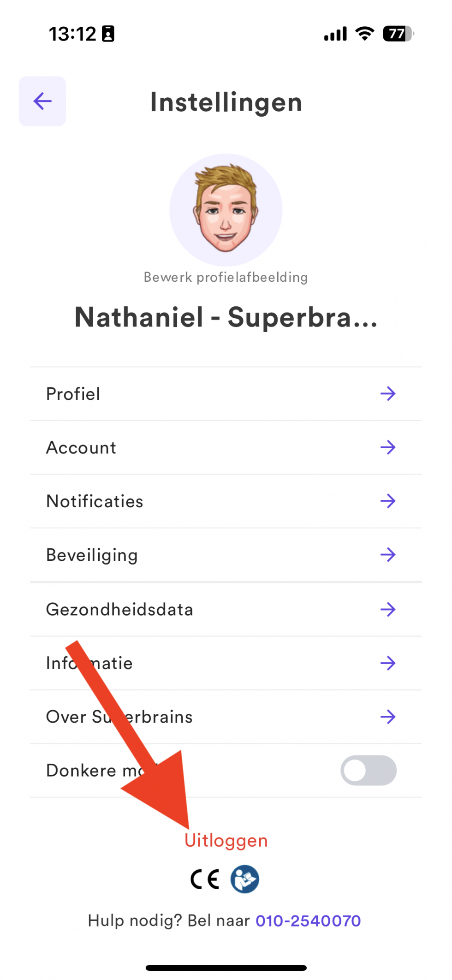Toggle the Donkere modus switch

click(368, 770)
